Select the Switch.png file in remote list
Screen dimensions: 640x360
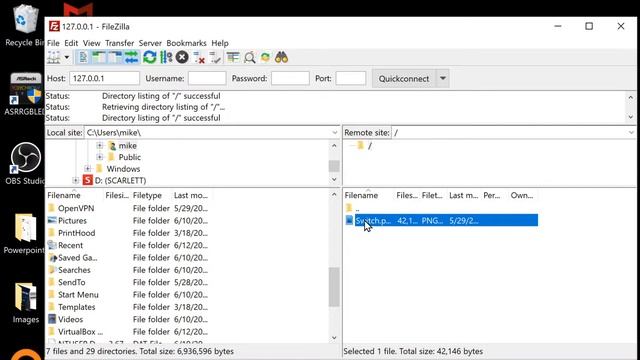[x=441, y=220]
